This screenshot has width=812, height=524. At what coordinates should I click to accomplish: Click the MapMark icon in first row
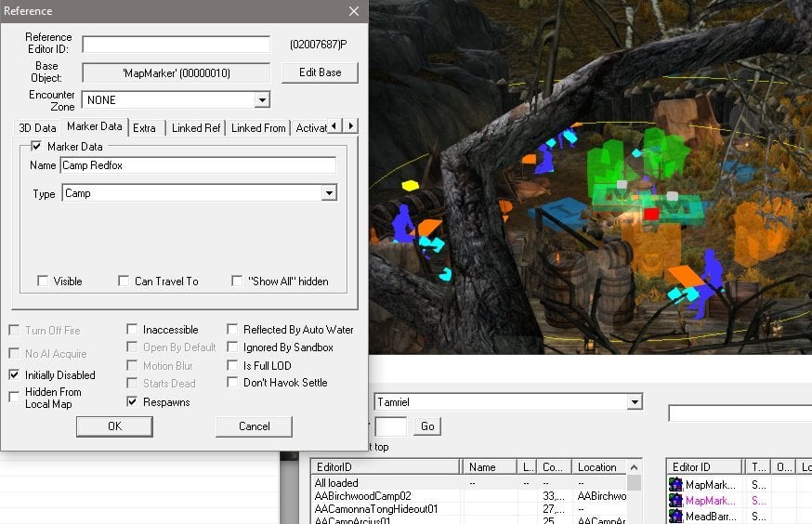click(x=675, y=485)
